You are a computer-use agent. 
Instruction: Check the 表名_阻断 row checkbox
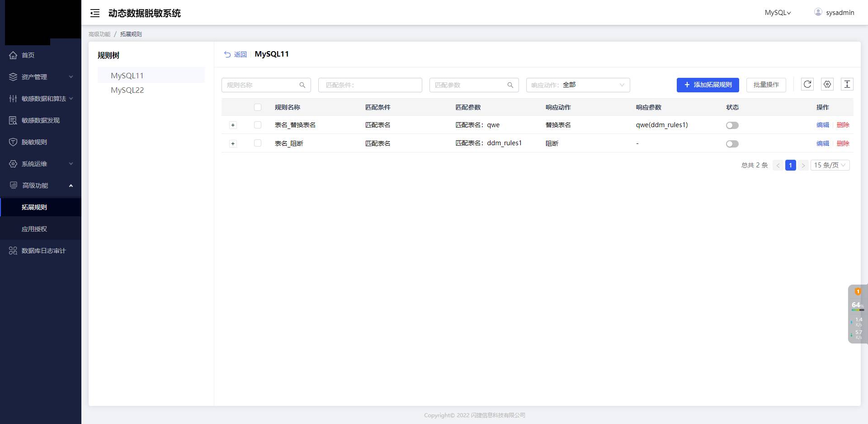pyautogui.click(x=258, y=143)
